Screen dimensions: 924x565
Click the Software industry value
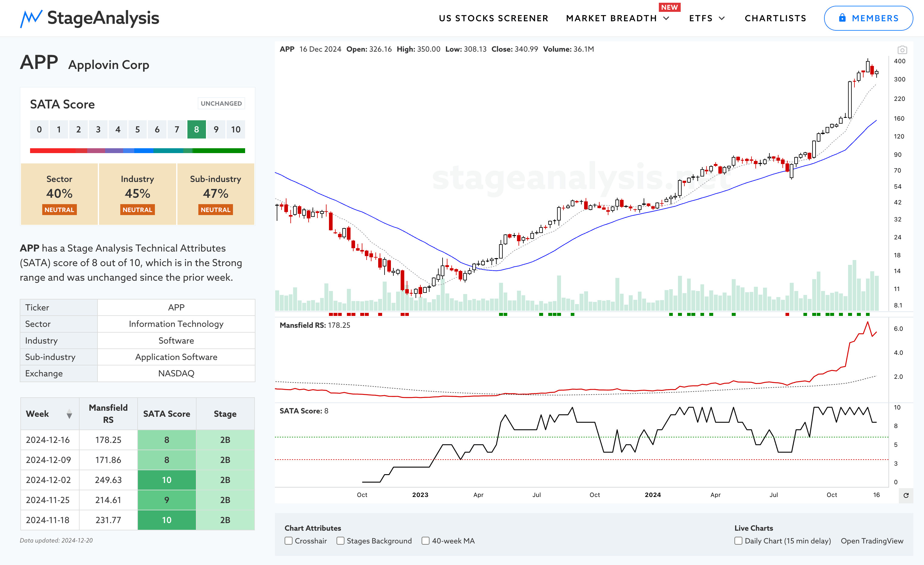[176, 341]
